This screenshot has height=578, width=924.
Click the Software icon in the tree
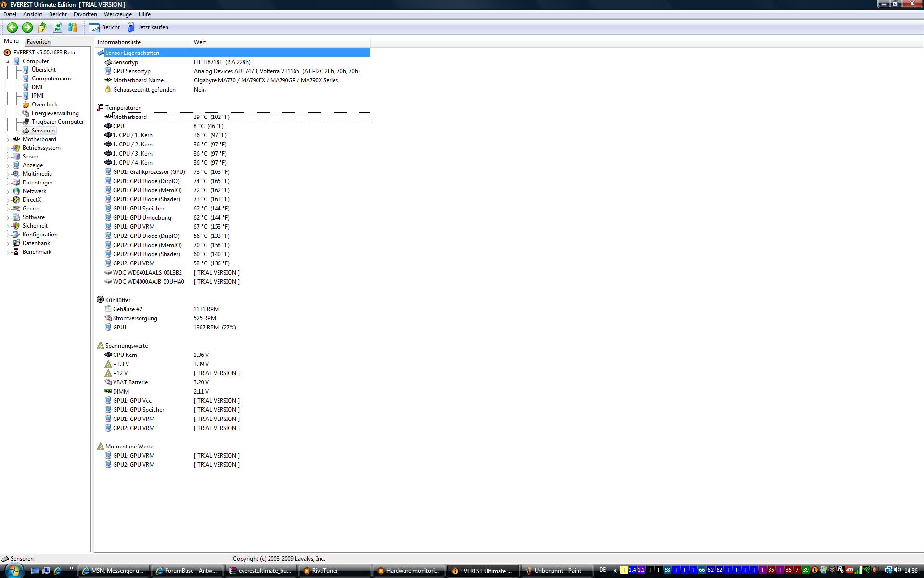(x=16, y=217)
